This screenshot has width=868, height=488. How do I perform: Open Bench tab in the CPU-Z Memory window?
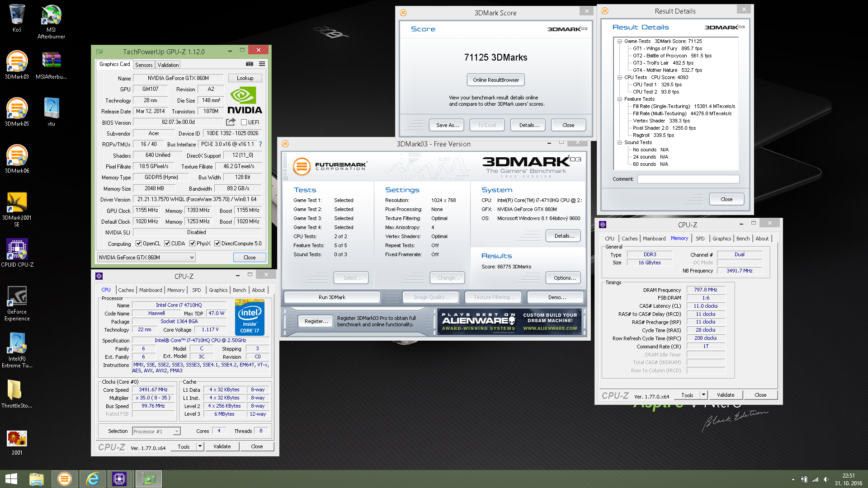click(743, 239)
